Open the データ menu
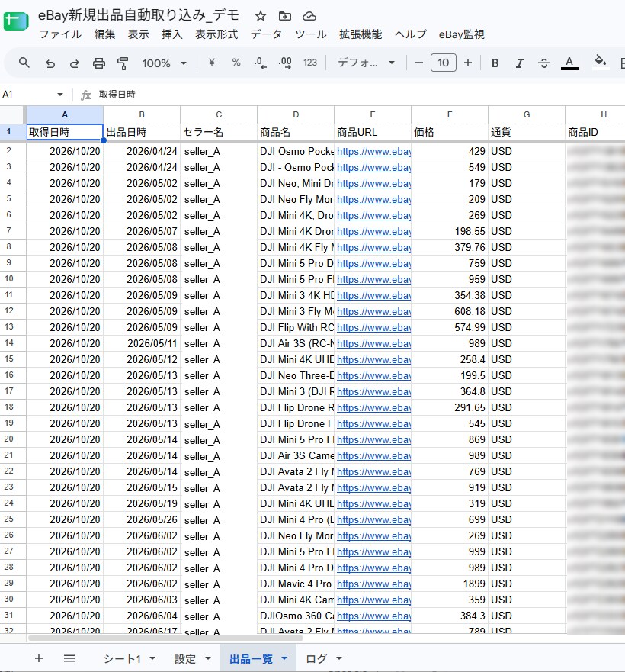 tap(266, 34)
